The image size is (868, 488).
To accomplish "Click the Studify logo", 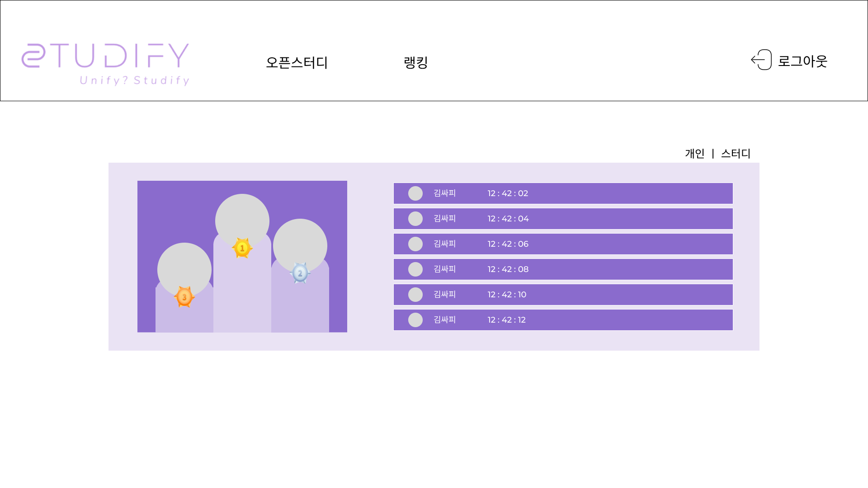I will (x=105, y=63).
